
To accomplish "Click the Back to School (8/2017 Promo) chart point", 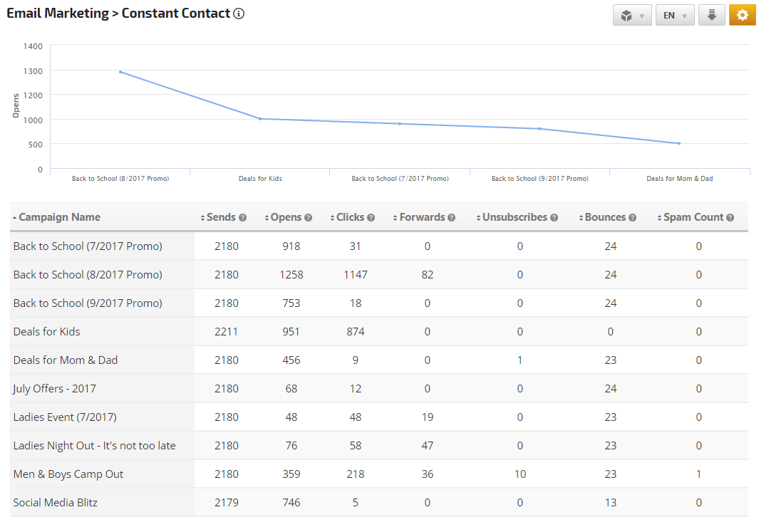I will [x=120, y=72].
